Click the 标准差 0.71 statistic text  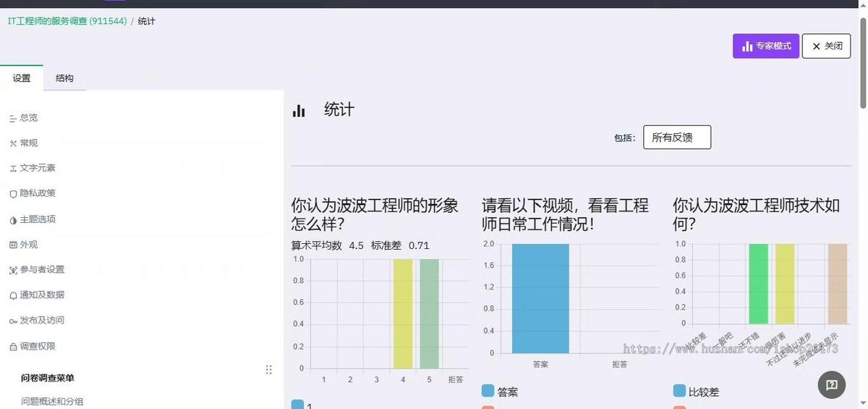[400, 245]
